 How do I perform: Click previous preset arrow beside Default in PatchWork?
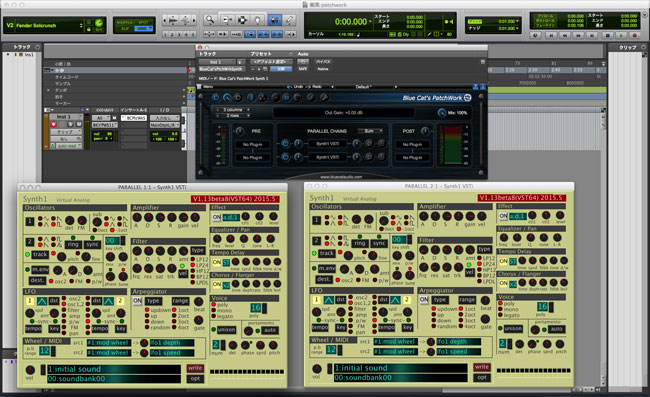tap(332, 87)
